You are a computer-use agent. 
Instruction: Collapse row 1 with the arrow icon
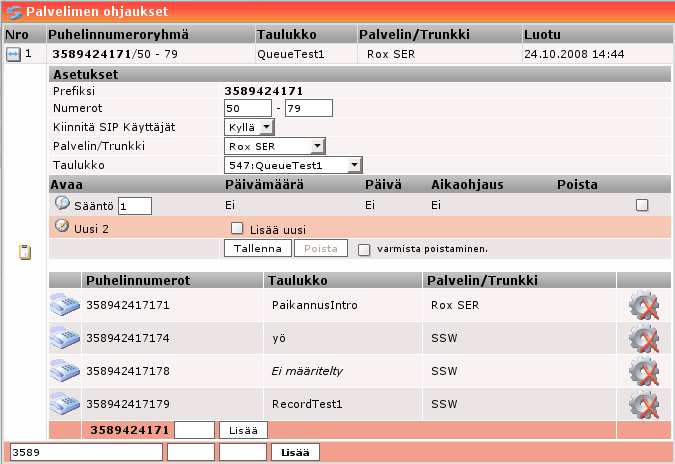[13, 54]
